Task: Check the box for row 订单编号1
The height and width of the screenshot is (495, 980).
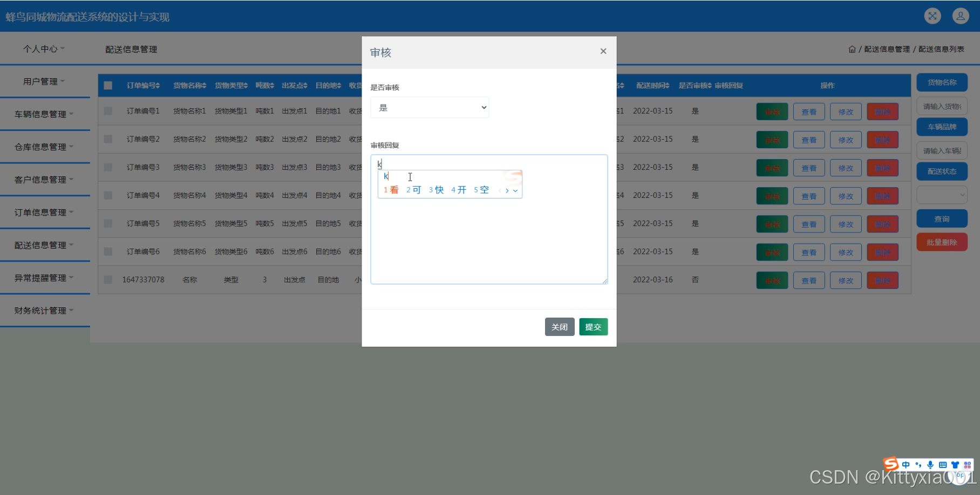Action: [x=108, y=111]
